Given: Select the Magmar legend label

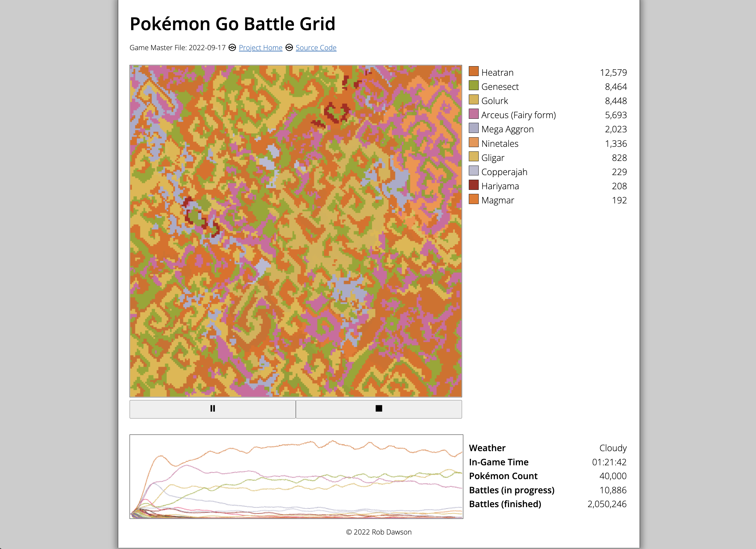Looking at the screenshot, I should pyautogui.click(x=498, y=200).
